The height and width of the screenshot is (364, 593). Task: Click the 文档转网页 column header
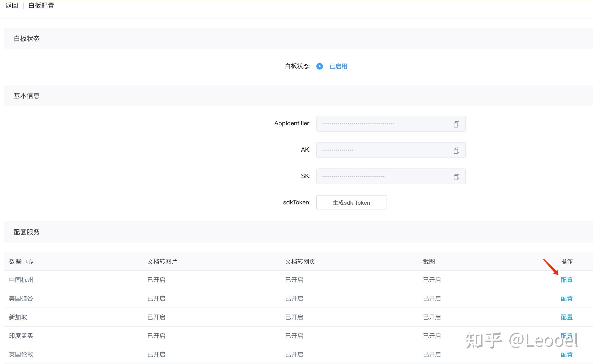(x=300, y=261)
